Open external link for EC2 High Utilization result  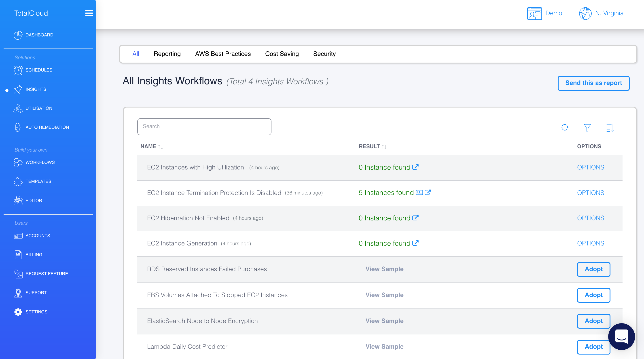(415, 167)
